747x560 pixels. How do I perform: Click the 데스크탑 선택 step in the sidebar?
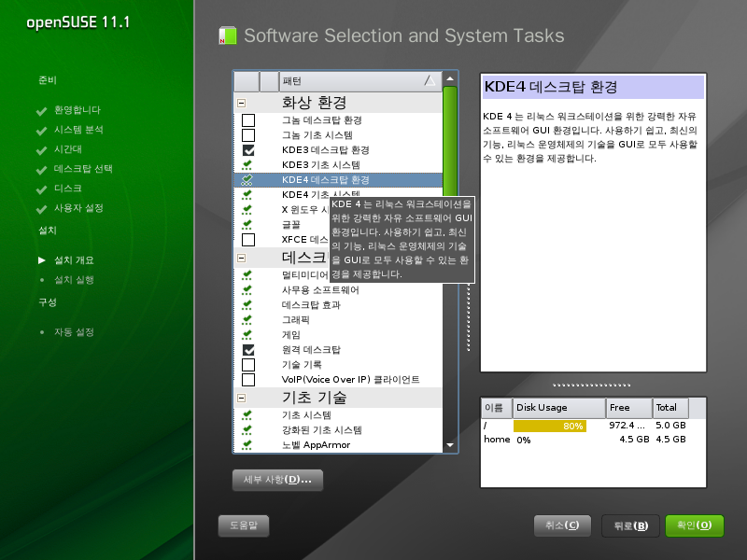tap(83, 169)
